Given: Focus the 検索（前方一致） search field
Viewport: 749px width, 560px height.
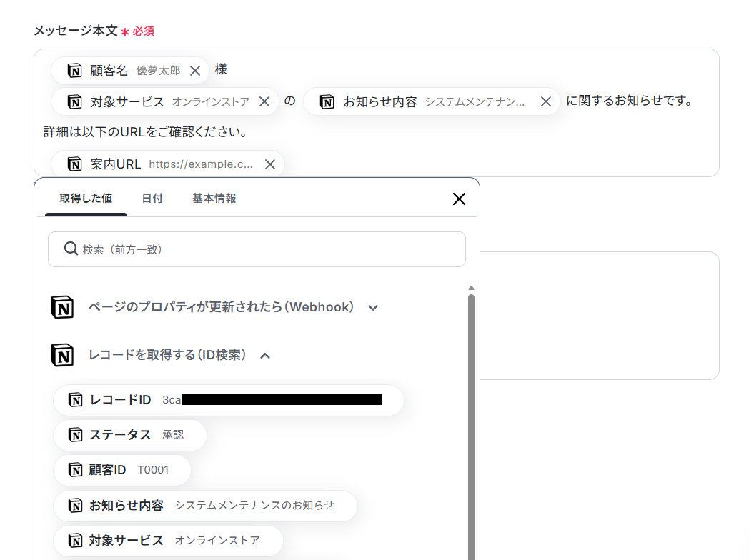Looking at the screenshot, I should (257, 249).
